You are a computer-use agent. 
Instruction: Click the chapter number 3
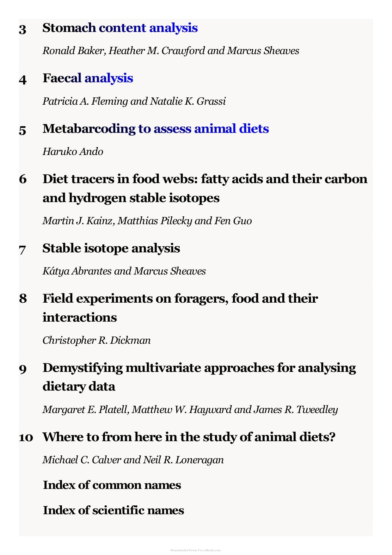(x=22, y=29)
